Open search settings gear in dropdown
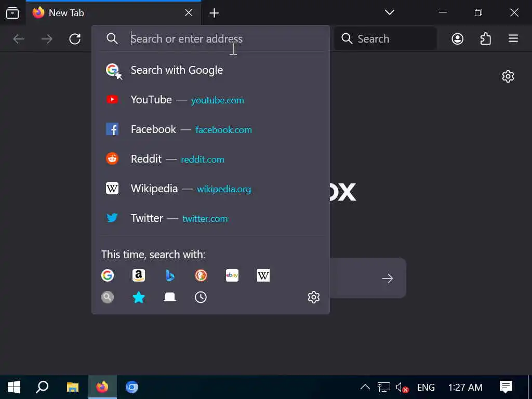The height and width of the screenshot is (399, 532). coord(313,297)
